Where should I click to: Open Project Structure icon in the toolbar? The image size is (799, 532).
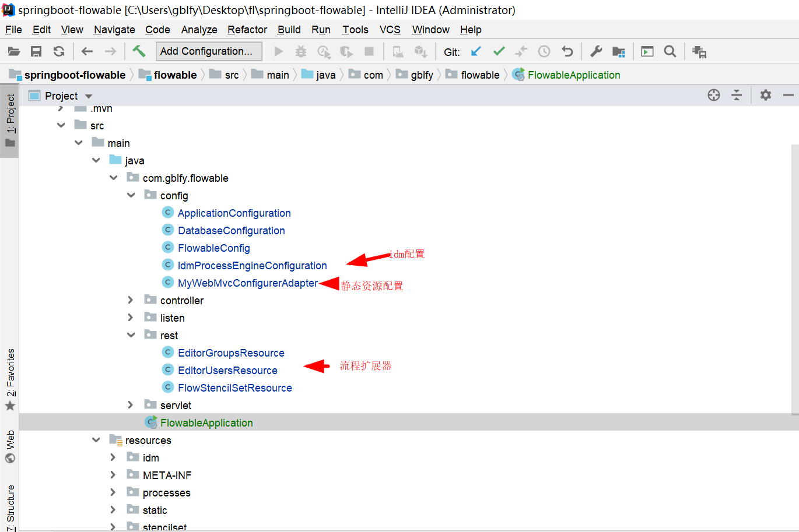click(619, 52)
